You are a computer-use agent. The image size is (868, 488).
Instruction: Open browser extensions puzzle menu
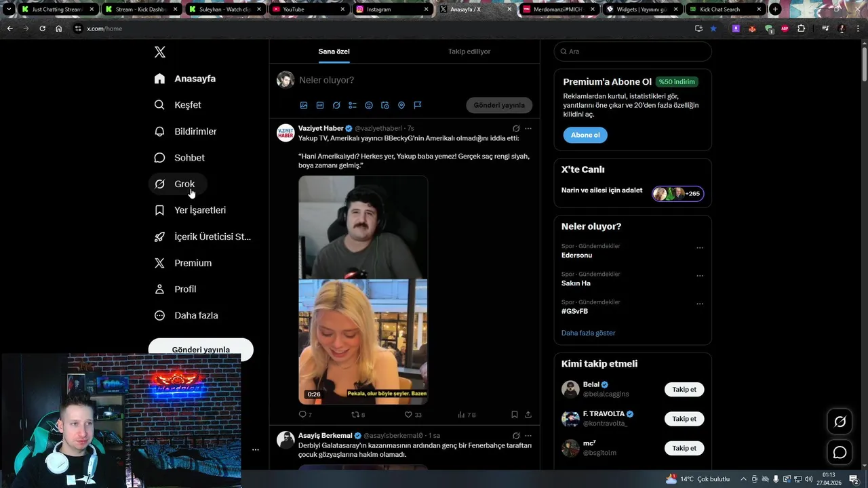pyautogui.click(x=802, y=28)
